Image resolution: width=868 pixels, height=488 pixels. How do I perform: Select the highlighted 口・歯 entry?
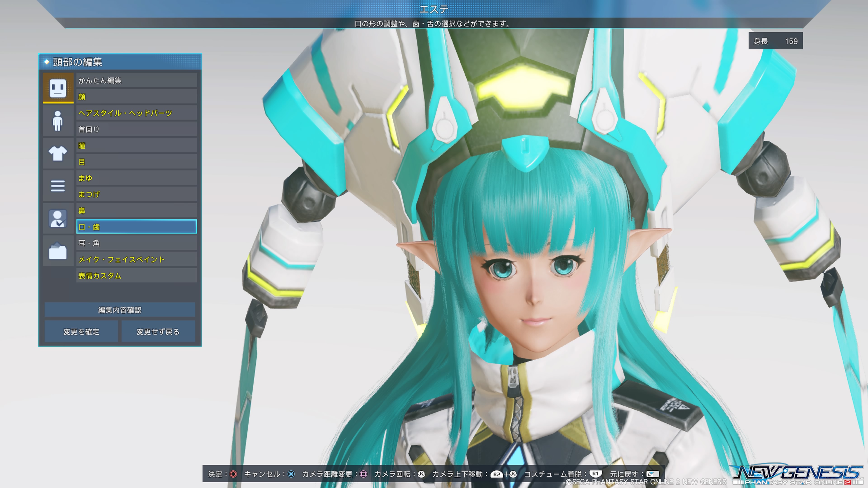[137, 227]
